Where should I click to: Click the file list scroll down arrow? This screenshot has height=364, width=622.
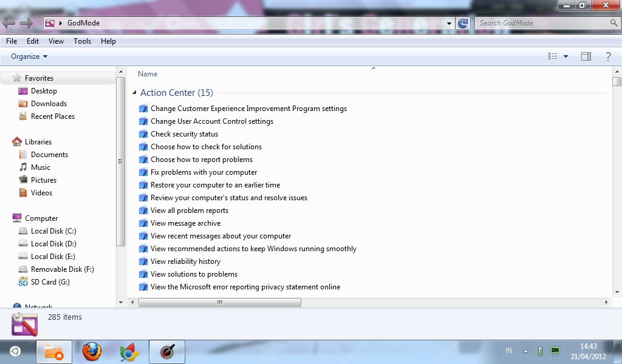(617, 292)
